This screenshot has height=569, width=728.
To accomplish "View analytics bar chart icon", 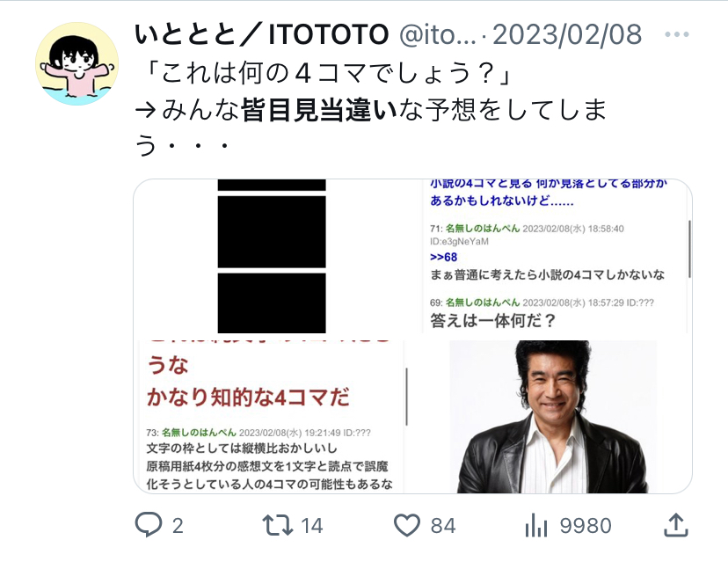I will [536, 525].
